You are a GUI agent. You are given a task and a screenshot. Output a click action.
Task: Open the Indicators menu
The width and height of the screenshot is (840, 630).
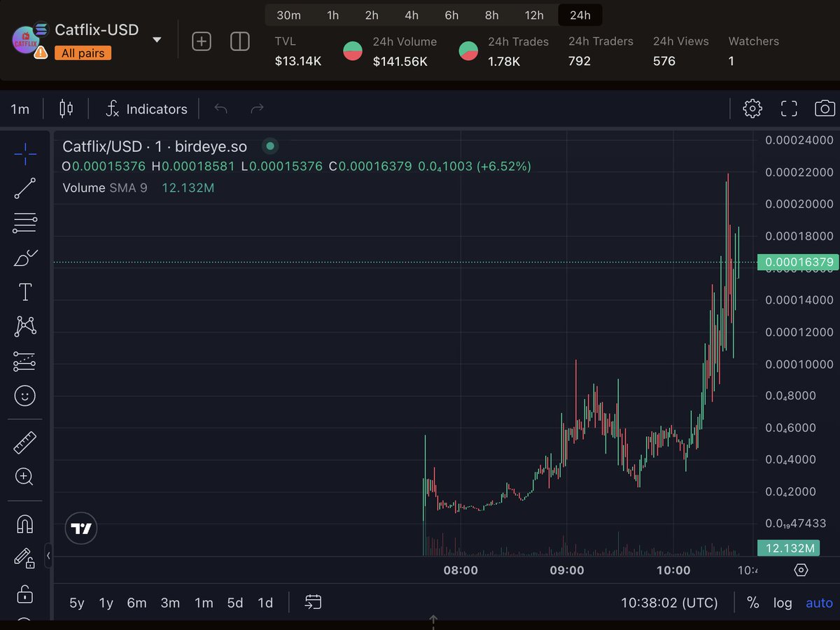tap(146, 108)
